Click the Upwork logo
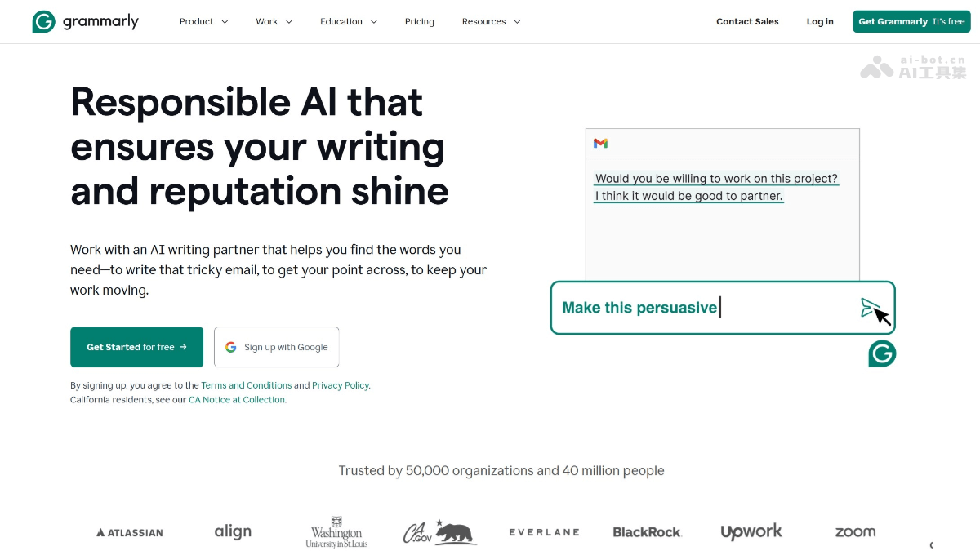Screen dimensions: 980x551 click(x=751, y=532)
